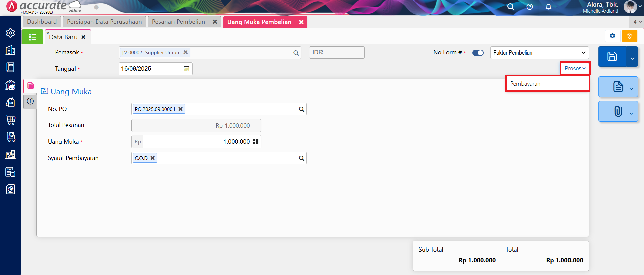Open the notifications bell icon

[548, 7]
